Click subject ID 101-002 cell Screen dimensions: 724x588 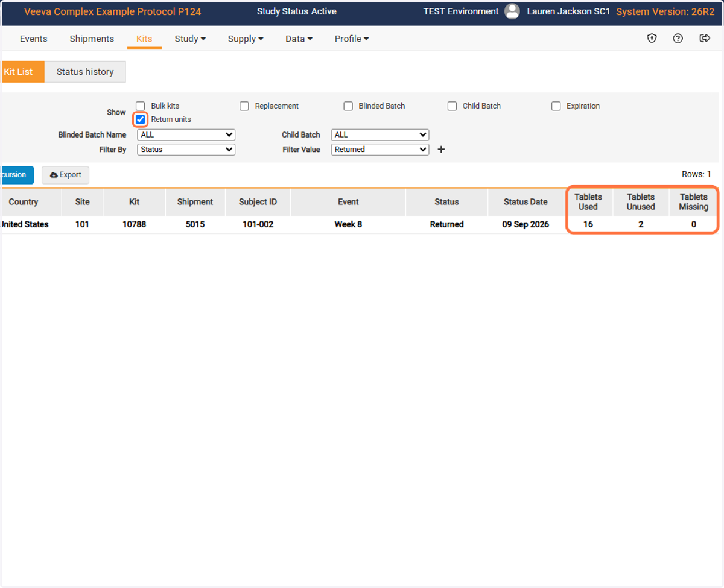tap(258, 224)
